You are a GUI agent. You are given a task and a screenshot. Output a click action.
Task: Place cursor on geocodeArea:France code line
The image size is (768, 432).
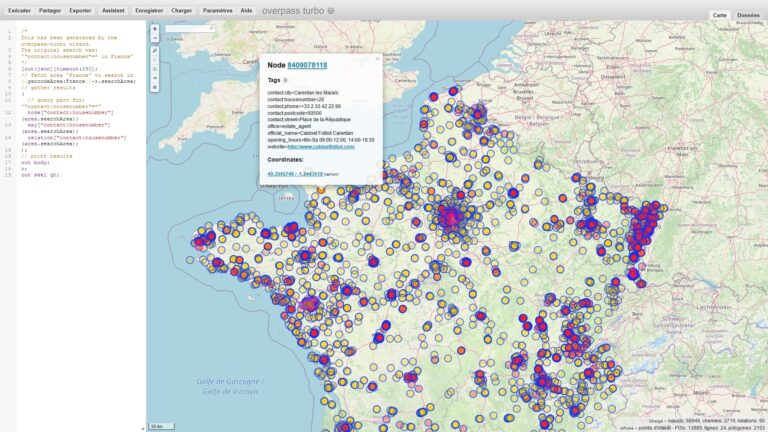pos(78,81)
